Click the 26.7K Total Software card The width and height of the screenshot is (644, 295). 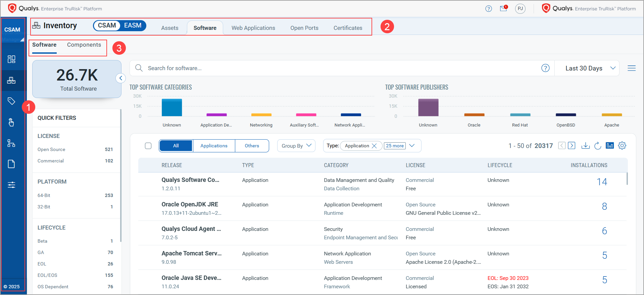click(77, 79)
